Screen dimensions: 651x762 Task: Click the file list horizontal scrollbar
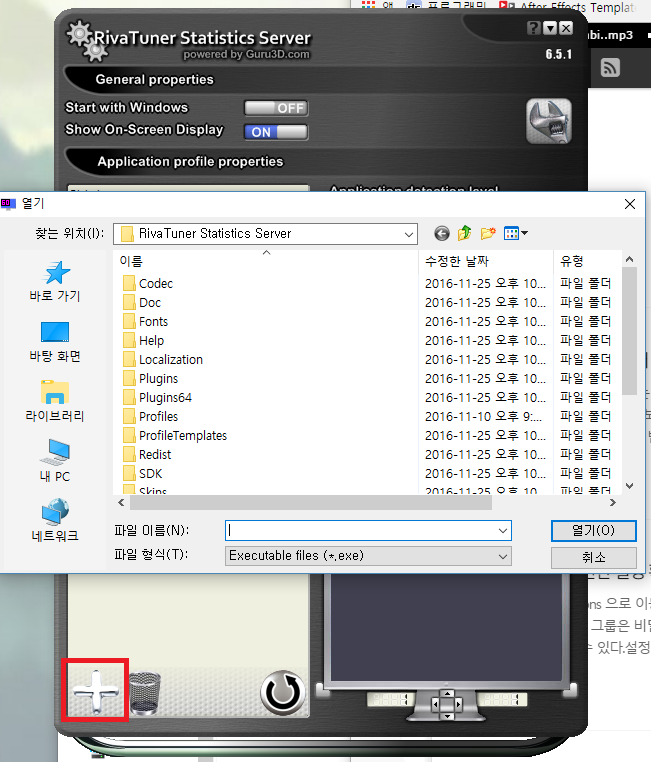coord(311,502)
